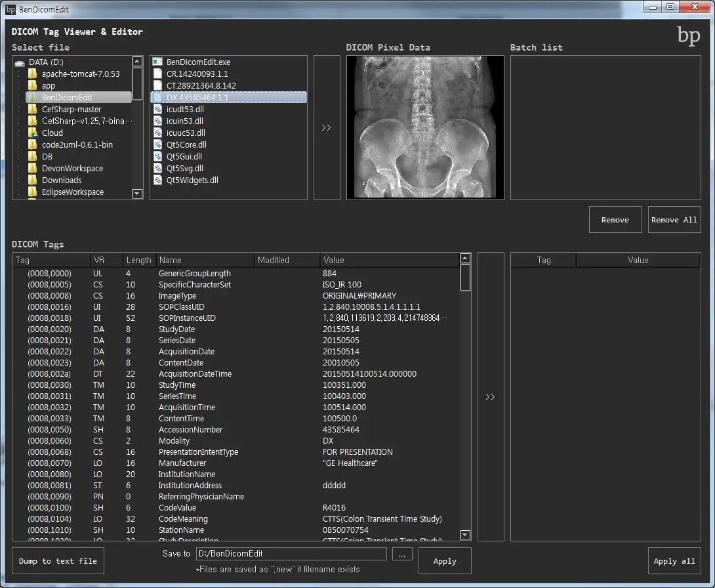715x588 pixels.
Task: Click the Downloads folder icon
Action: (32, 180)
